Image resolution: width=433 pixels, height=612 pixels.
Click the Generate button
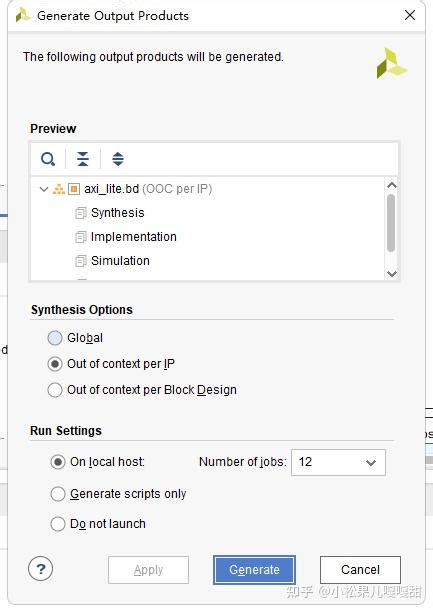click(254, 570)
